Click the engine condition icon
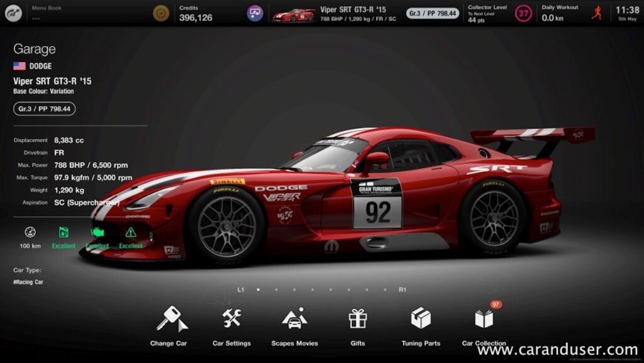644x363 pixels. click(97, 232)
